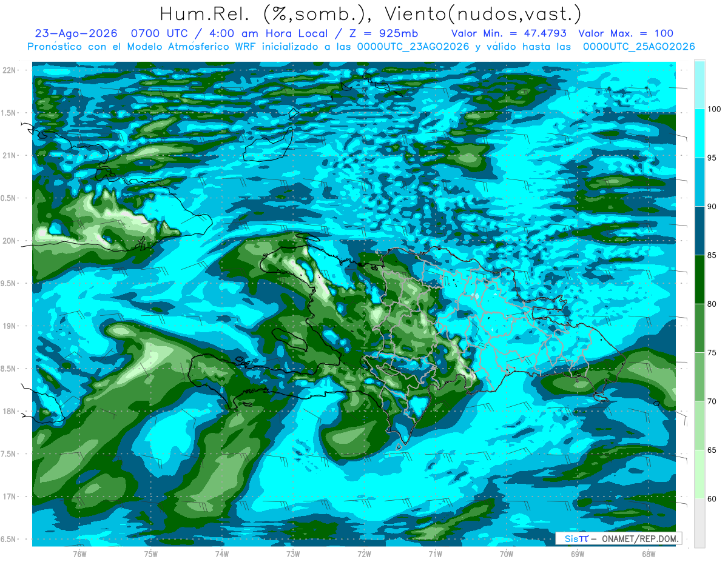Image resolution: width=728 pixels, height=562 pixels.
Task: Click the '69W' longitude label
Action: (x=578, y=554)
